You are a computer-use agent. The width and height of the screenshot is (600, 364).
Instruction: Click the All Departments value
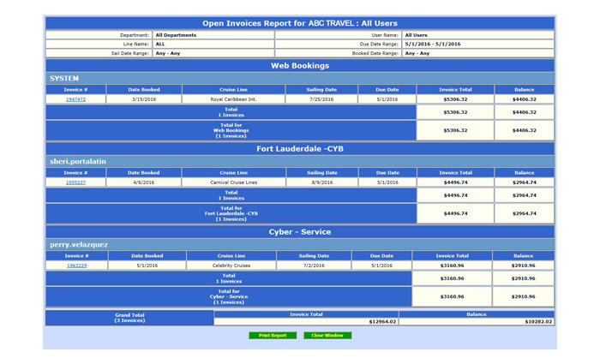tap(176, 35)
